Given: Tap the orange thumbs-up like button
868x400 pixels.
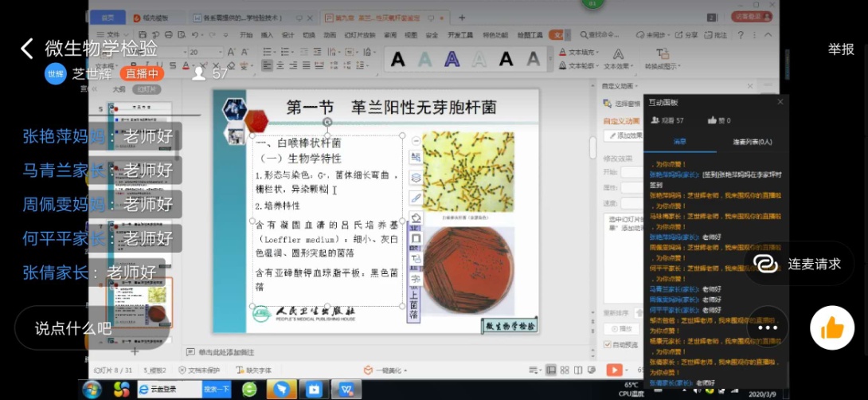Looking at the screenshot, I should pos(832,327).
